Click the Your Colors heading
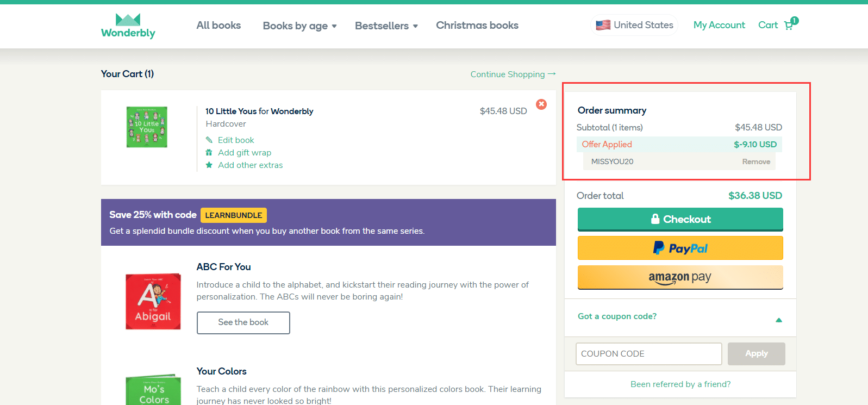Image resolution: width=868 pixels, height=405 pixels. [221, 371]
